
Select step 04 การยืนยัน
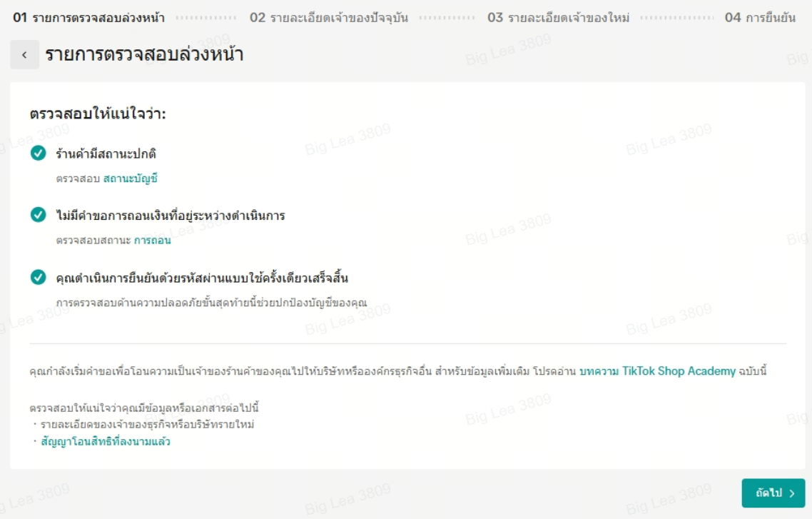(760, 18)
